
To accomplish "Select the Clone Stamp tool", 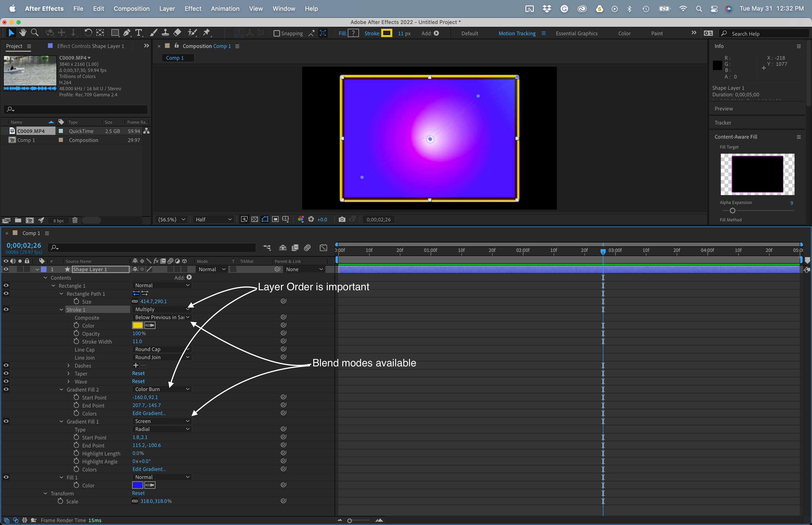I will point(165,33).
